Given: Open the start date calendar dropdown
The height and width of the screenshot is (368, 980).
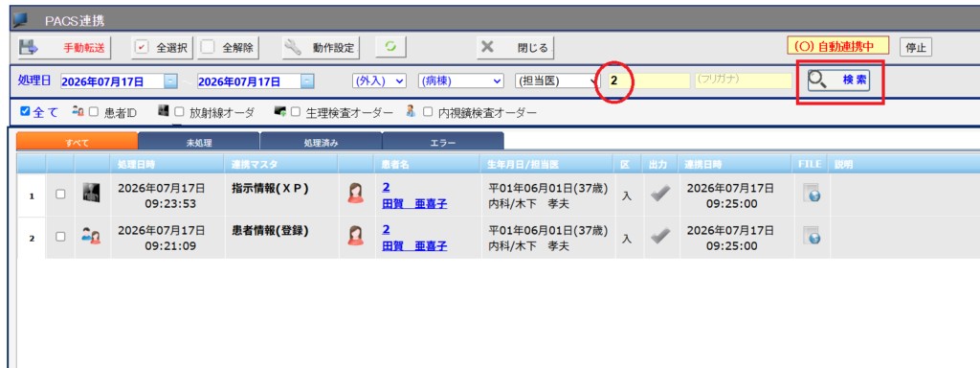Looking at the screenshot, I should (170, 81).
